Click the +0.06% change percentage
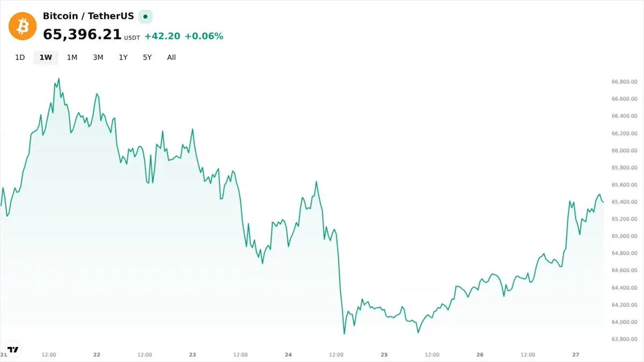This screenshot has width=644, height=362. point(204,36)
